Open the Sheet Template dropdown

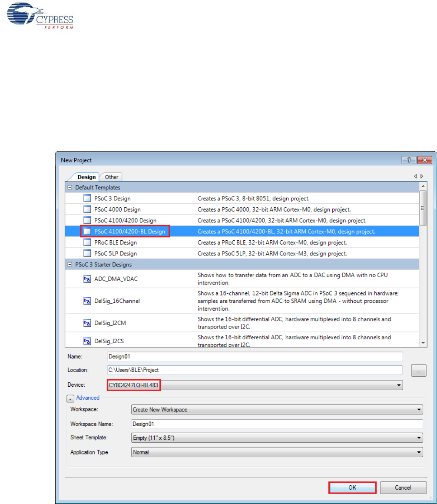click(x=419, y=438)
